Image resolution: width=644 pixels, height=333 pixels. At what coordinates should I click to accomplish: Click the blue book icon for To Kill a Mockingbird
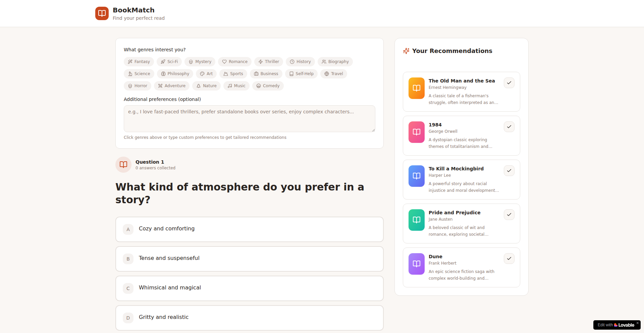click(416, 176)
